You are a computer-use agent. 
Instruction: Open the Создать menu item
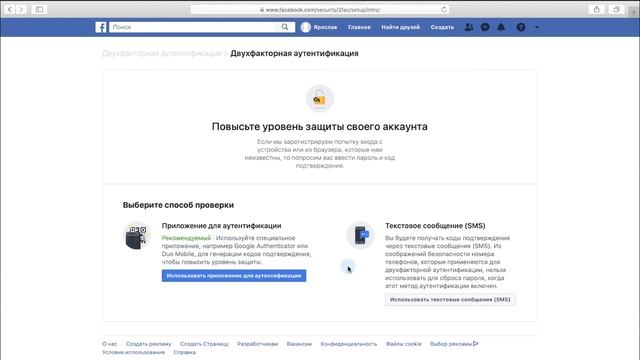pyautogui.click(x=442, y=27)
